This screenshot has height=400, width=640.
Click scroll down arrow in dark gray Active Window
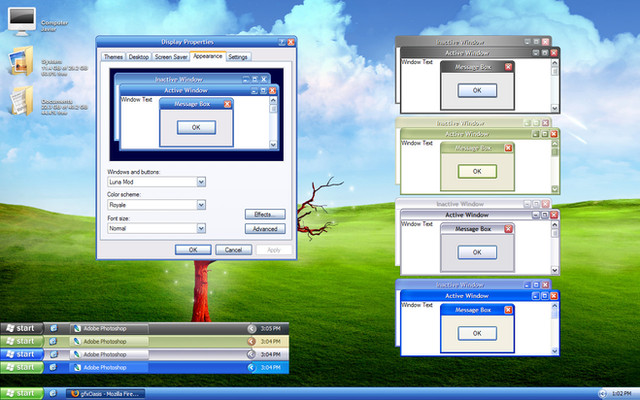pos(555,108)
